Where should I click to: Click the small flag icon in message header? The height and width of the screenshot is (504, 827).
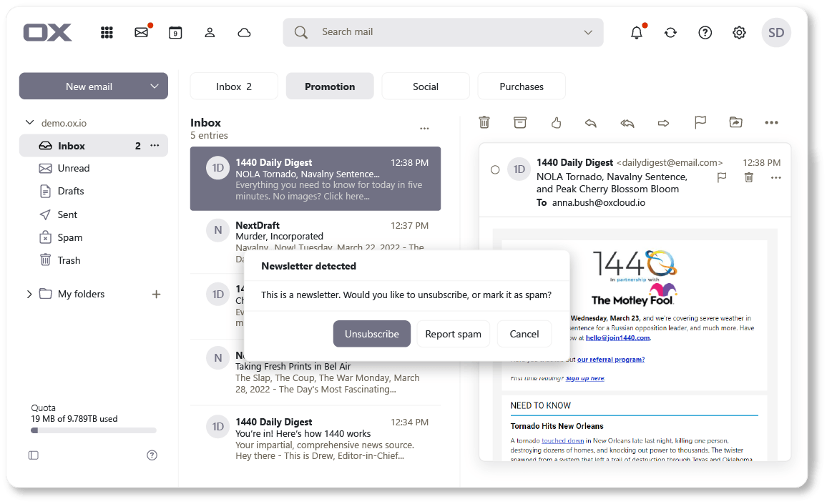coord(722,178)
